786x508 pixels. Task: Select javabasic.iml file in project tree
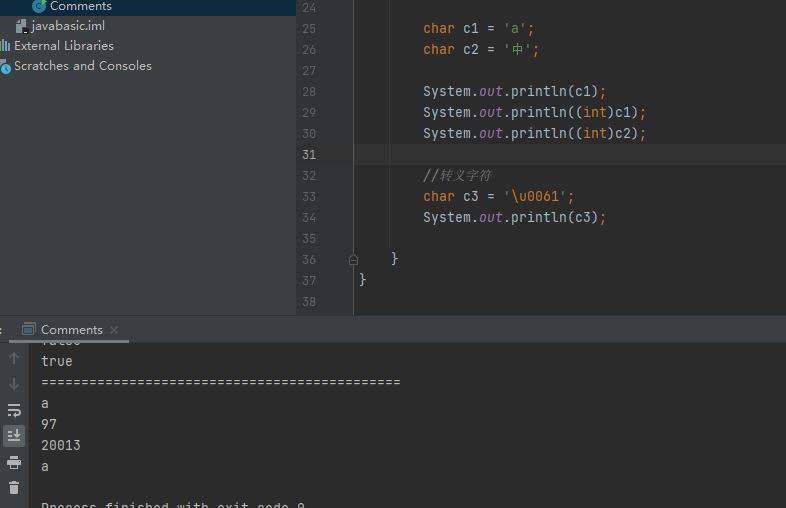coord(68,26)
